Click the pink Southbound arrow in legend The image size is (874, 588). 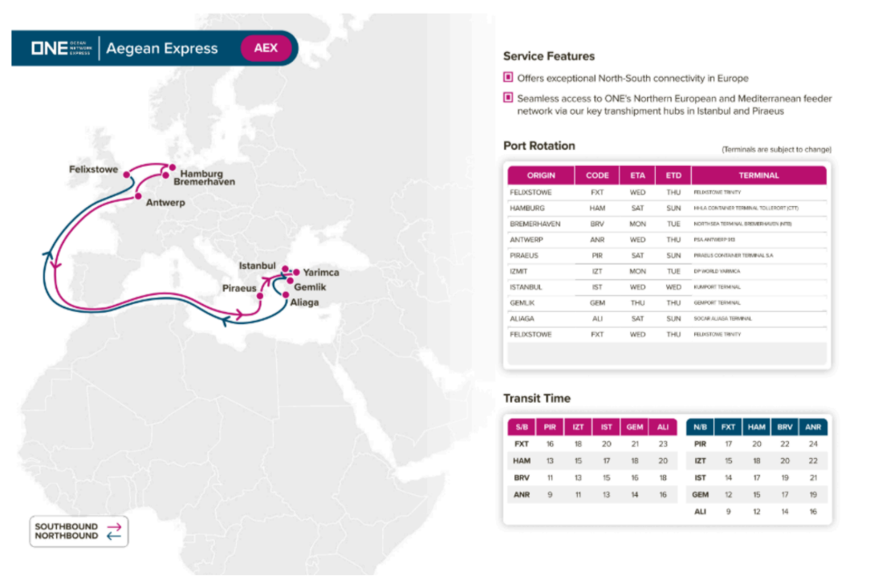114,527
